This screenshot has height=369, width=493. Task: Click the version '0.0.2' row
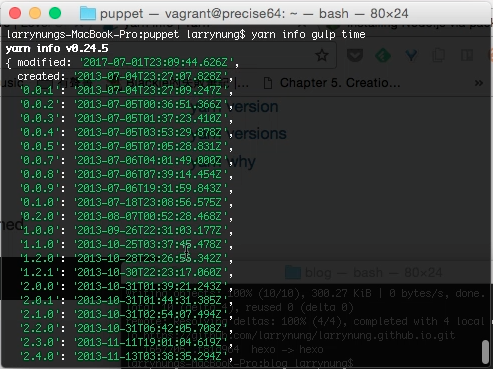(126, 104)
